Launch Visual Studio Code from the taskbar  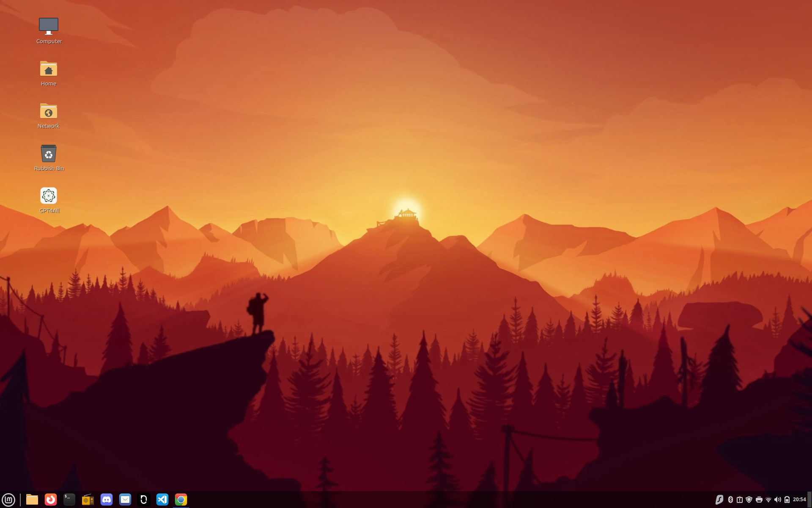pos(163,499)
